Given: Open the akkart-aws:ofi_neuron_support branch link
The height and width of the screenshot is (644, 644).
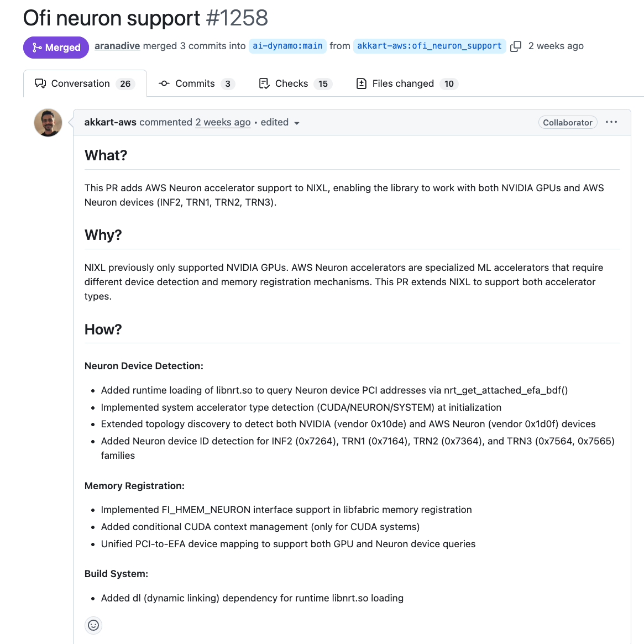Looking at the screenshot, I should pyautogui.click(x=430, y=46).
